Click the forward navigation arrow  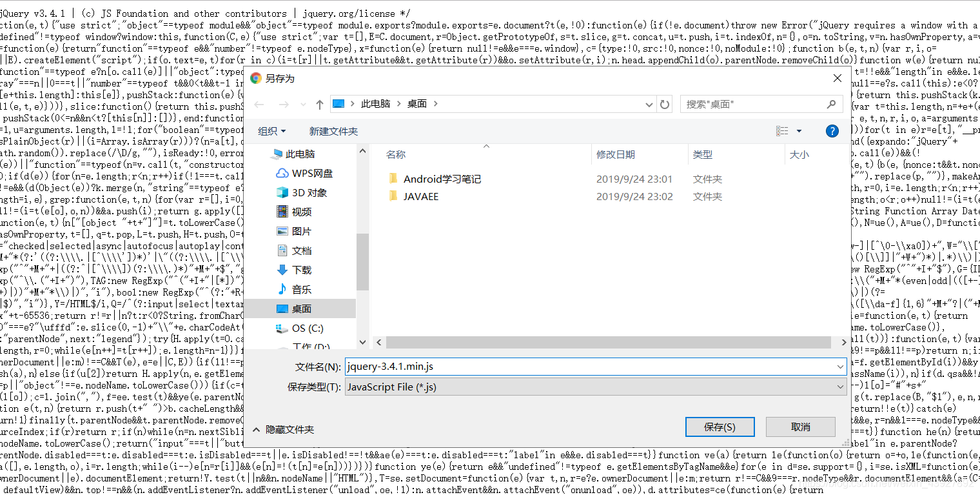[283, 104]
